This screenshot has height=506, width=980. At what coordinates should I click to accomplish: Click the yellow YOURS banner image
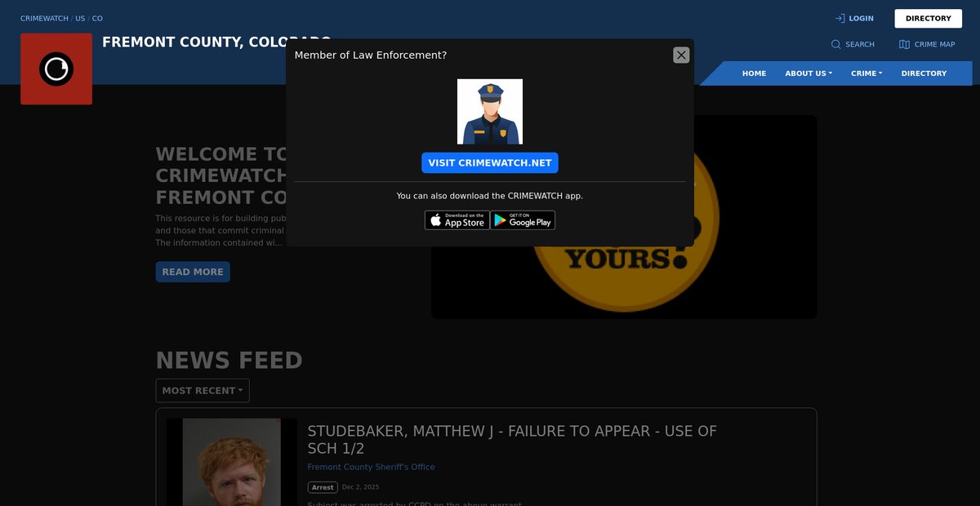[625, 217]
